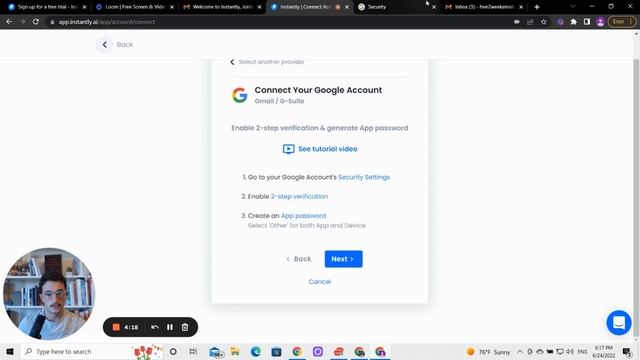Open the App password link
Screen dimensions: 640x360
pos(303,216)
